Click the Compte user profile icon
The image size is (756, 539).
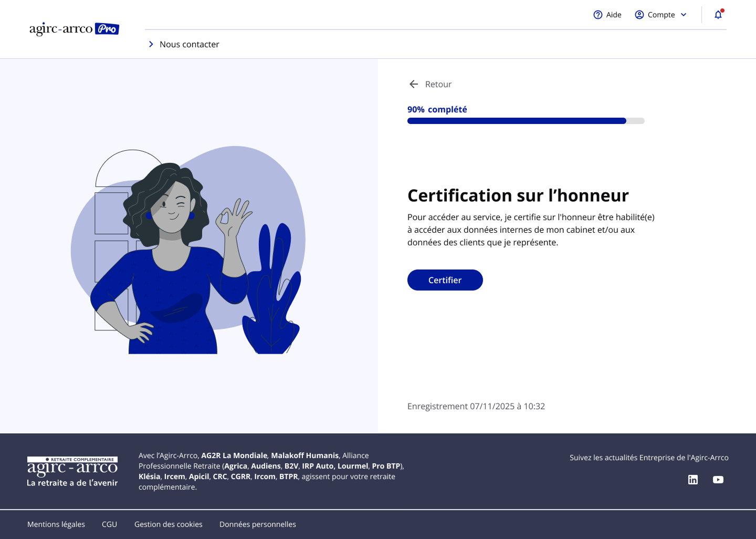tap(639, 15)
